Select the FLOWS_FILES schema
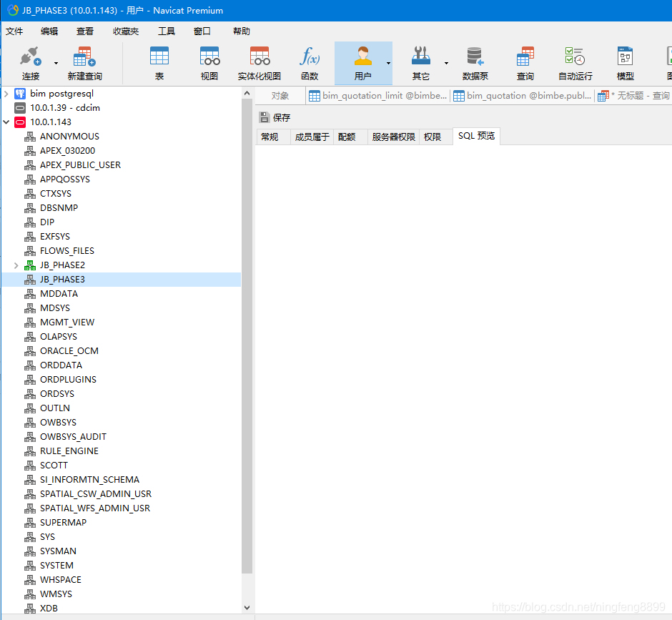This screenshot has width=672, height=620. [x=67, y=251]
